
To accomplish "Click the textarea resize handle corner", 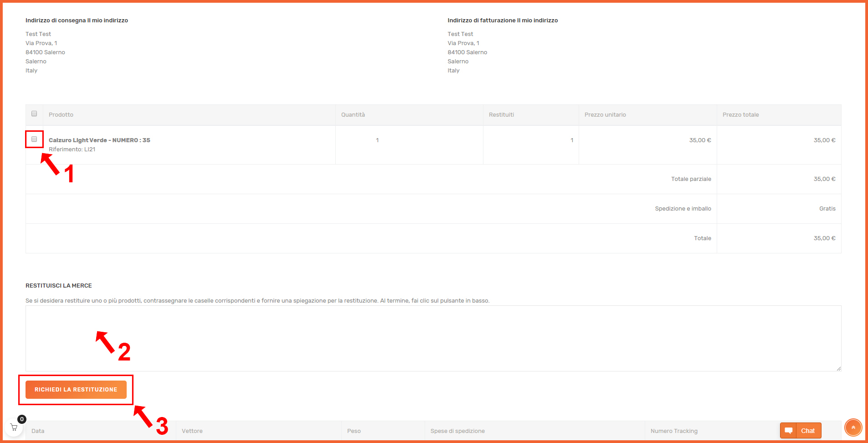I will pos(838,368).
